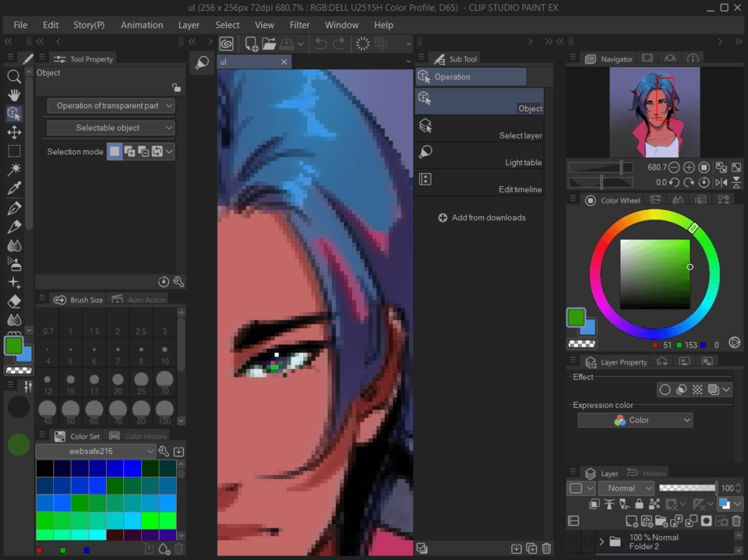The image size is (748, 560).
Task: Select the Eyedropper tool
Action: [14, 188]
